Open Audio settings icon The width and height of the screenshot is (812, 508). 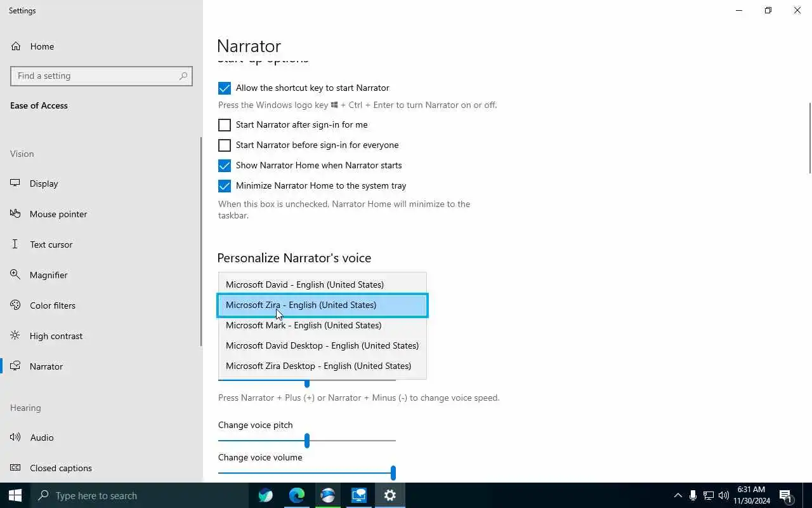tap(16, 438)
